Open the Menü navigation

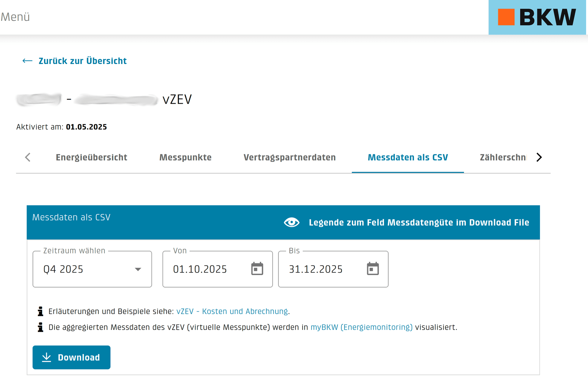pos(15,17)
